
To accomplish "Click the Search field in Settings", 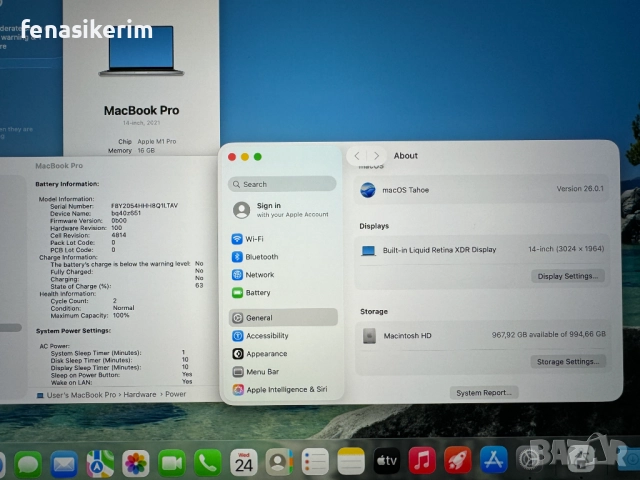I will pyautogui.click(x=282, y=184).
